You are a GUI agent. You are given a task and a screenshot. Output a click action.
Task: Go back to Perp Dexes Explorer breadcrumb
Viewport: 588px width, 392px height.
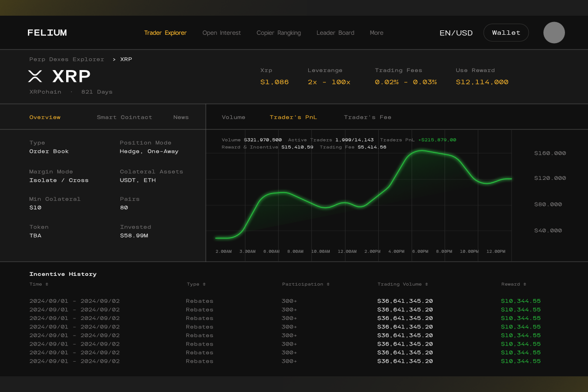[67, 59]
